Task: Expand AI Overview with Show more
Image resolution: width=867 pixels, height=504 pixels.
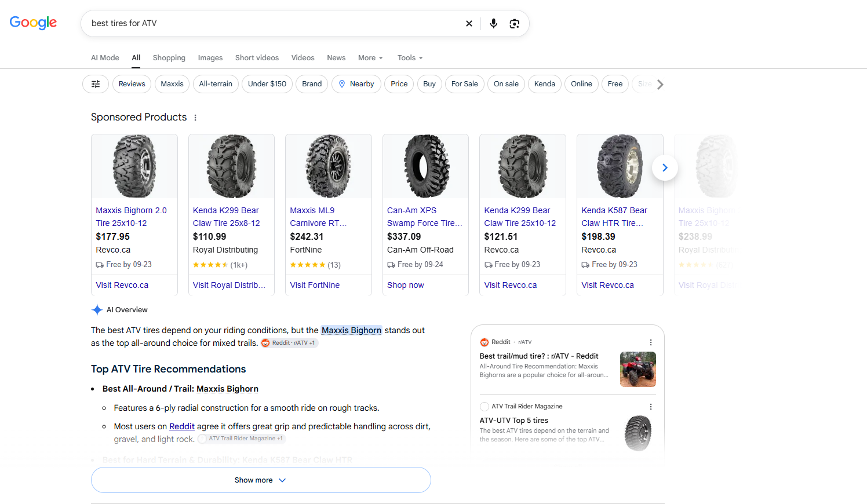Action: pyautogui.click(x=261, y=480)
